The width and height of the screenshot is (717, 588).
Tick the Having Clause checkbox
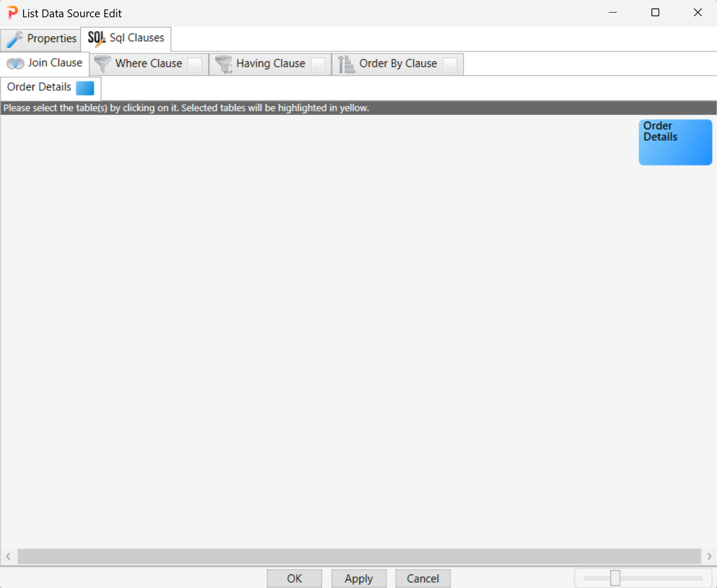(318, 65)
